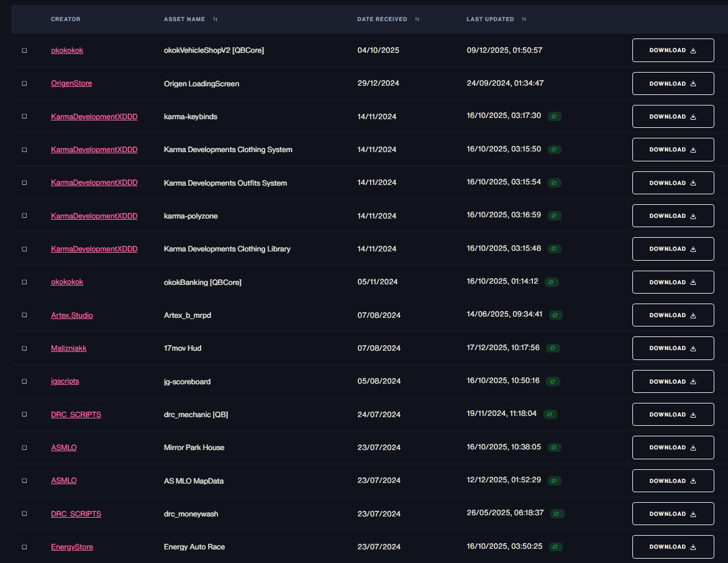Screen dimensions: 728x563
Task: Open the Malizniakk creator link
Action: tap(69, 348)
